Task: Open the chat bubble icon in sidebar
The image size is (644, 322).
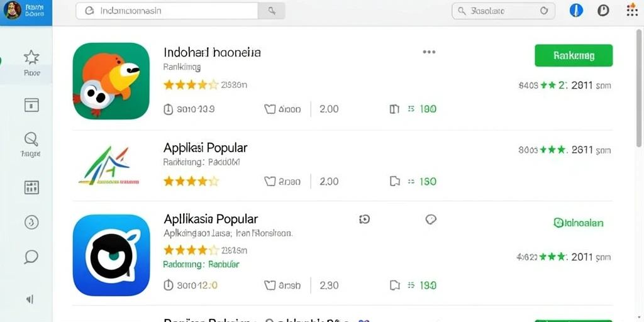Action: [31, 257]
